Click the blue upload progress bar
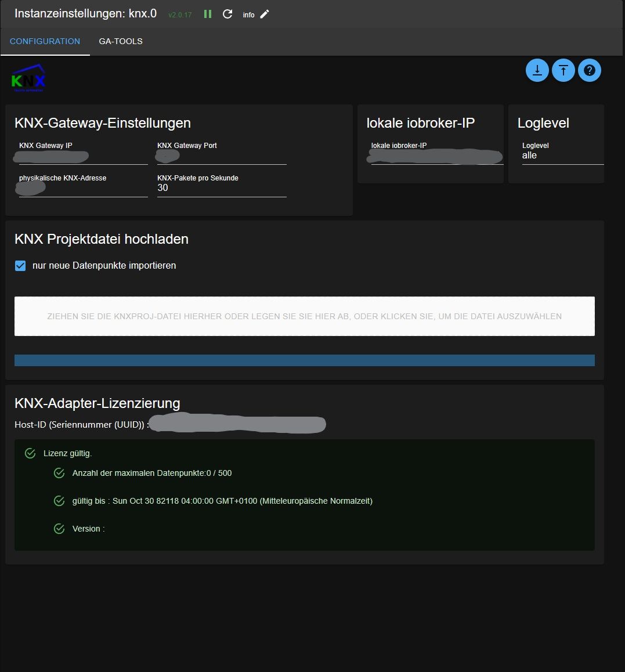 click(x=304, y=360)
